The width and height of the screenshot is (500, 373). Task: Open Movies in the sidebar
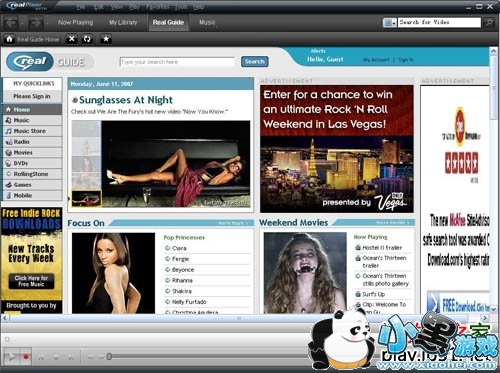32,152
